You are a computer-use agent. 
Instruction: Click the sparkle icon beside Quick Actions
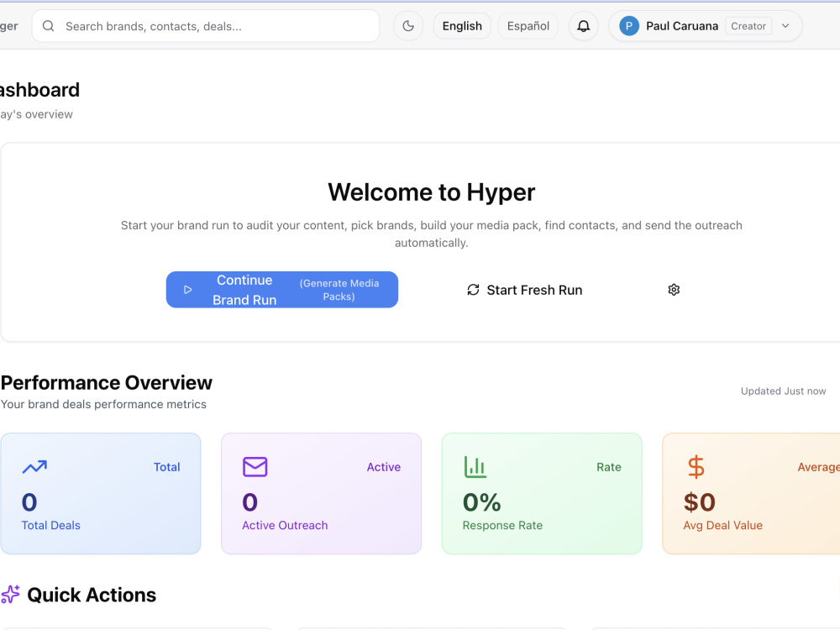click(10, 595)
